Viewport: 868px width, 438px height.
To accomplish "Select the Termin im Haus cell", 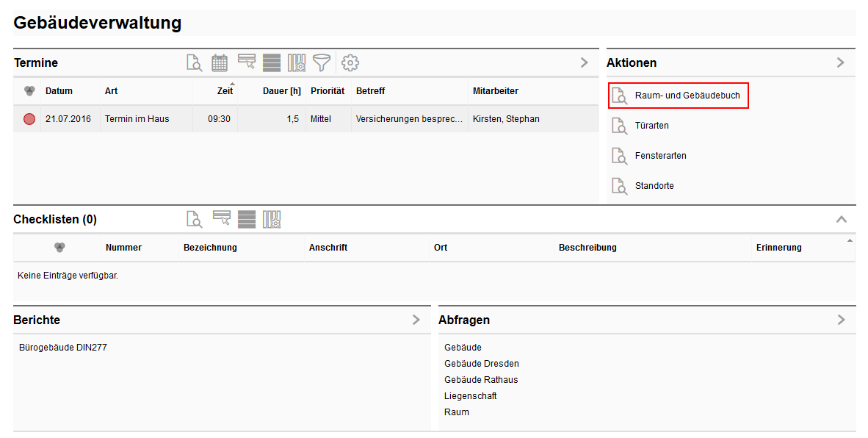I will point(137,119).
